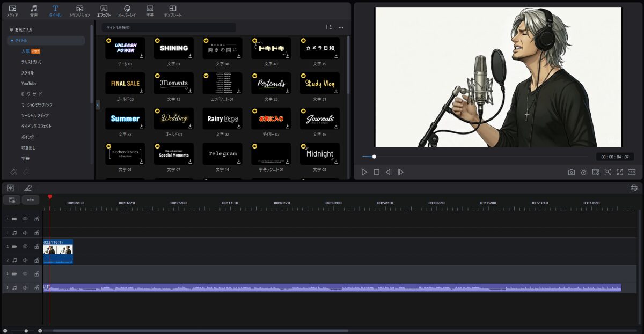The width and height of the screenshot is (644, 334).
Task: Switch to the トランジション tab
Action: pyautogui.click(x=79, y=11)
